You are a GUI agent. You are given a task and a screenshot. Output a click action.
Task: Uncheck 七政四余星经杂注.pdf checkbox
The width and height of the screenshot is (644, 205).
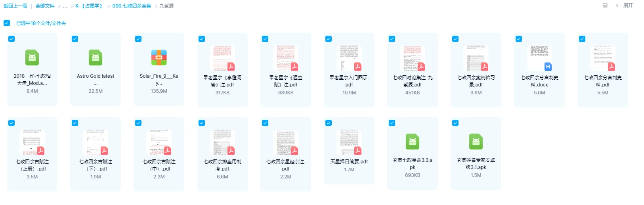point(265,123)
